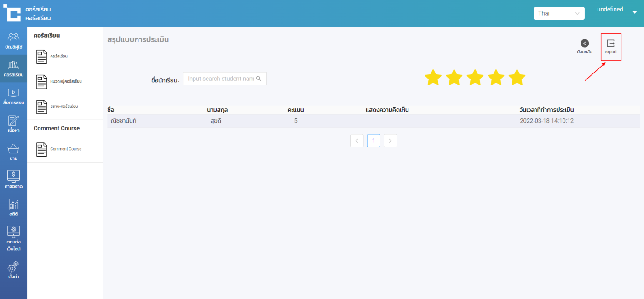The width and height of the screenshot is (644, 299).
Task: Open the ขาย sales basket icon
Action: (13, 149)
